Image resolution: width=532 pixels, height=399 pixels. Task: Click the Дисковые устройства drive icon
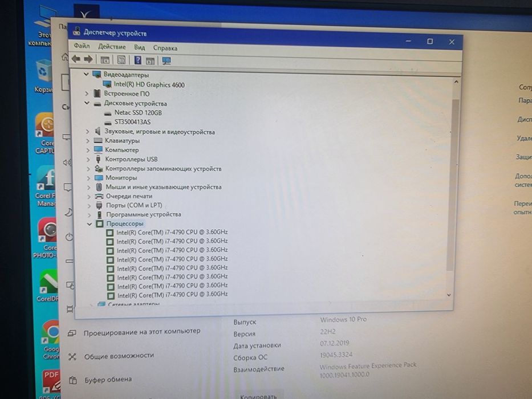[x=98, y=104]
